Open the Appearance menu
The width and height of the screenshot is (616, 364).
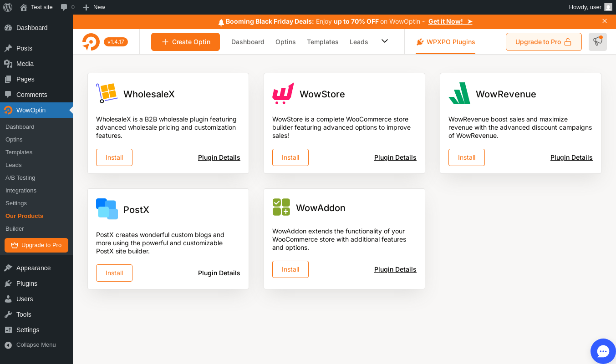tap(36, 268)
